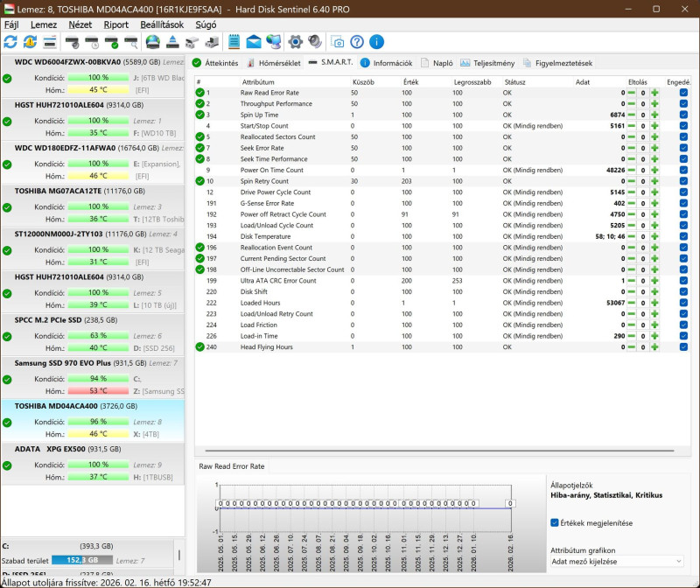This screenshot has width=700, height=588.
Task: Uncheck the Értékek megjelenítése checkbox
Action: click(x=555, y=523)
